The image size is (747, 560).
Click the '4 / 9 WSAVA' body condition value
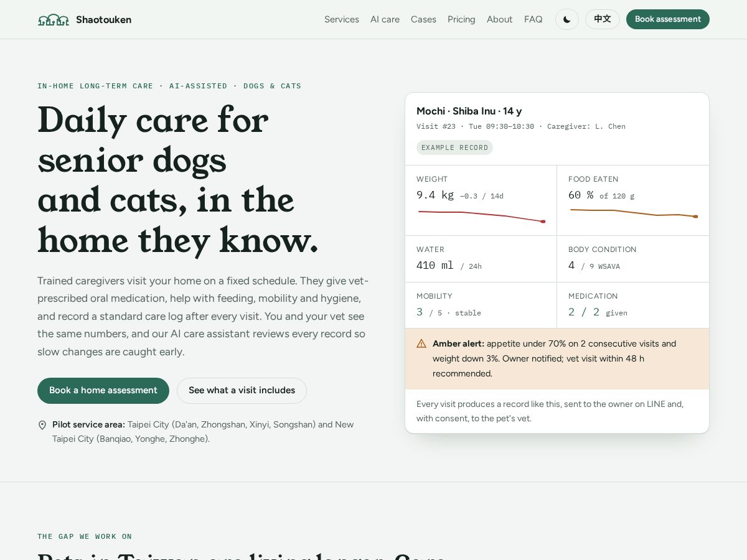[x=594, y=266]
